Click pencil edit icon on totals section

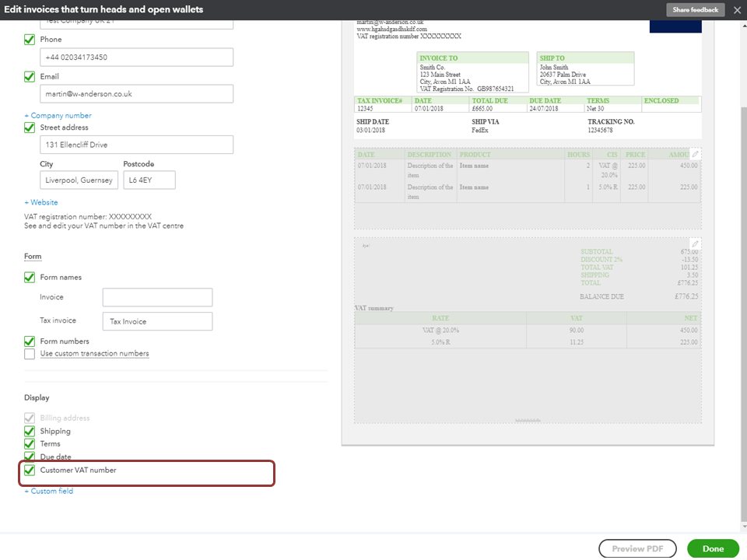point(696,244)
